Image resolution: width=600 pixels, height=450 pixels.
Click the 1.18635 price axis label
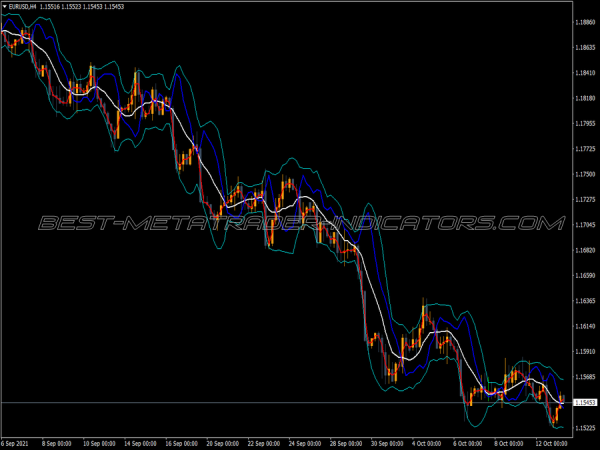[585, 47]
